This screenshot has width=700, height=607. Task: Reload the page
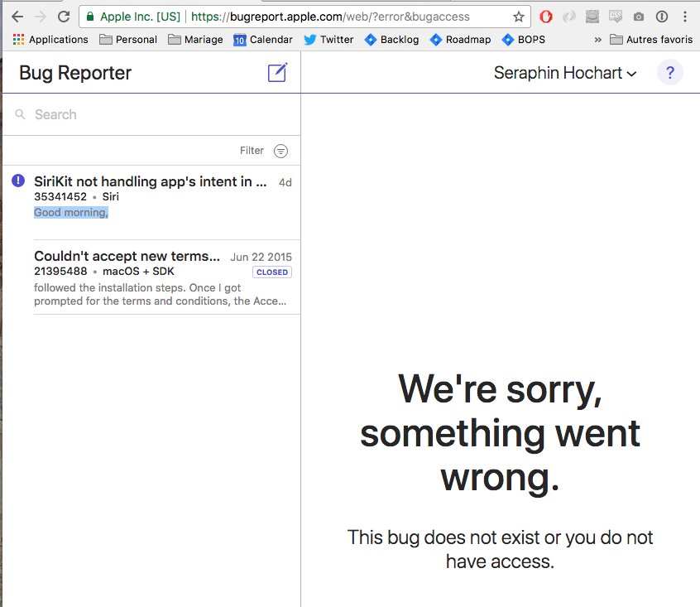pos(64,17)
